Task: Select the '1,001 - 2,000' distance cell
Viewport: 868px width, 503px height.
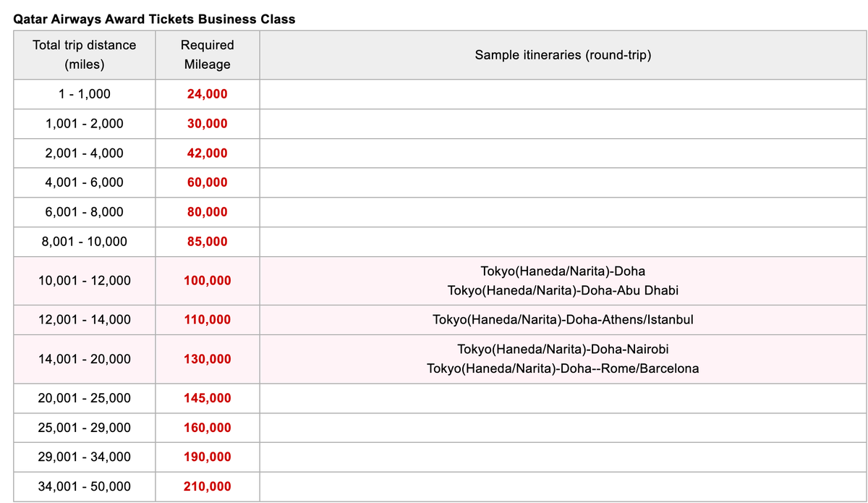Action: pyautogui.click(x=85, y=124)
